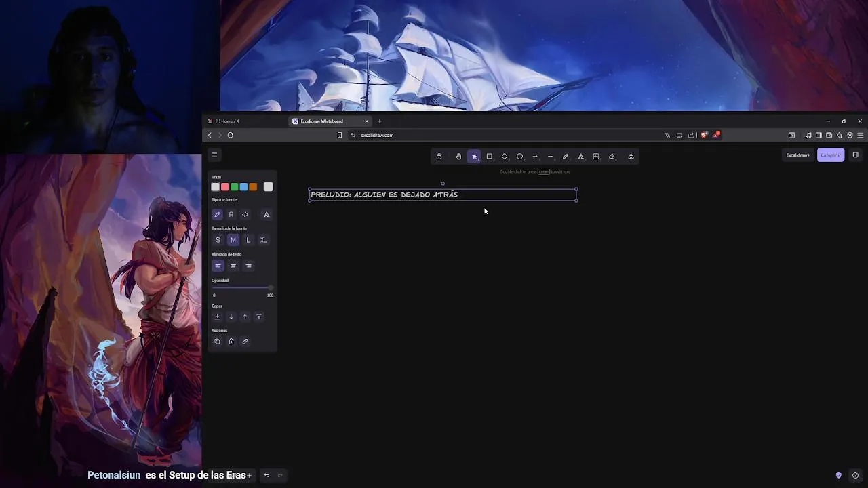The height and width of the screenshot is (488, 868).
Task: Send element to back layer
Action: point(217,317)
